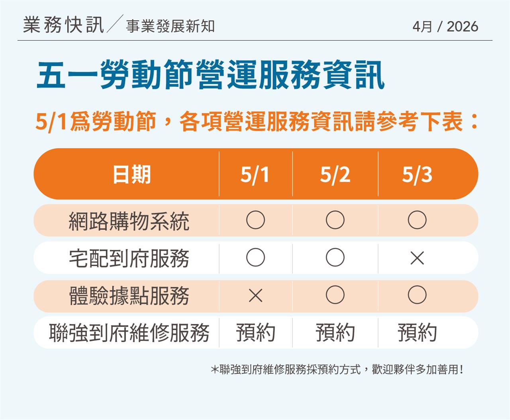Click the circle for 網路購物系統 on 5/1
510x420 pixels.
pyautogui.click(x=255, y=220)
